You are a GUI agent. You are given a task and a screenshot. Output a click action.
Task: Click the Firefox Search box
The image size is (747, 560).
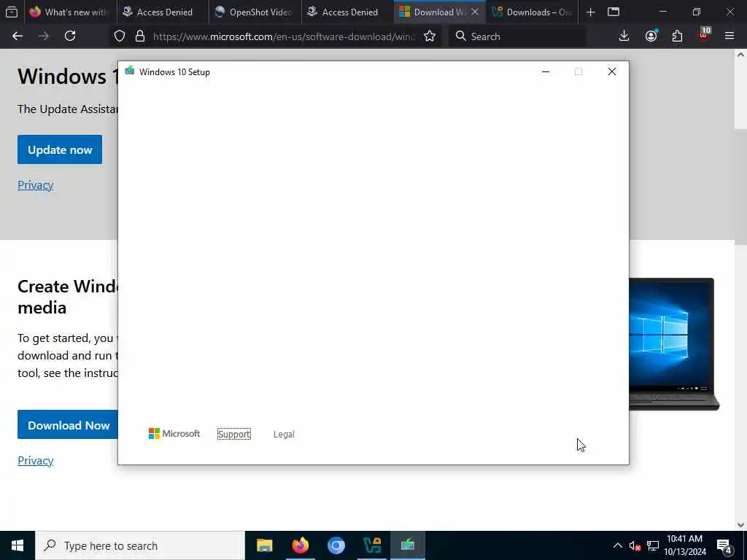coord(517,36)
